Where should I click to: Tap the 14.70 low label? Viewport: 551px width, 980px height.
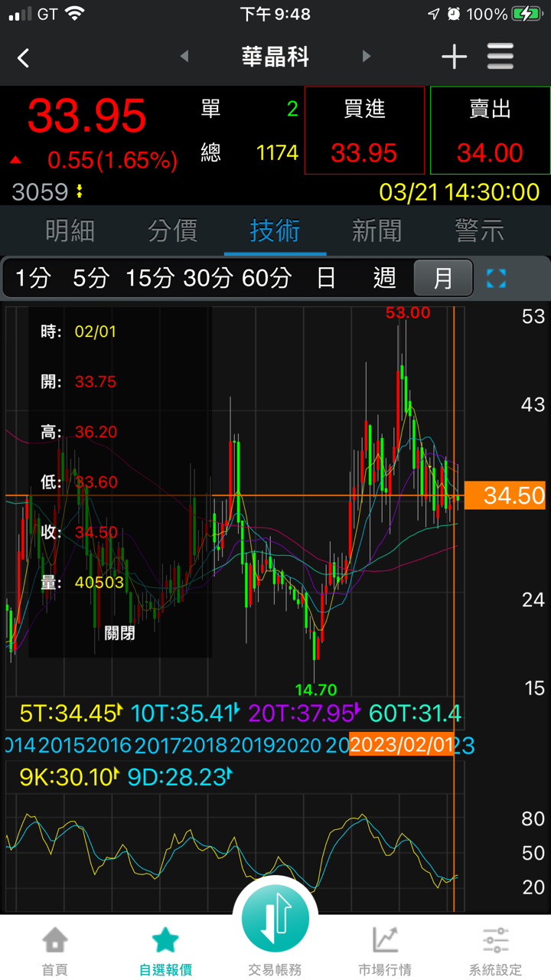tap(315, 690)
